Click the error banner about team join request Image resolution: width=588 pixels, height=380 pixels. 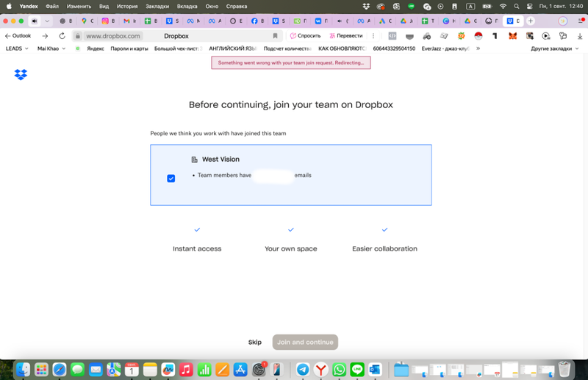[291, 62]
